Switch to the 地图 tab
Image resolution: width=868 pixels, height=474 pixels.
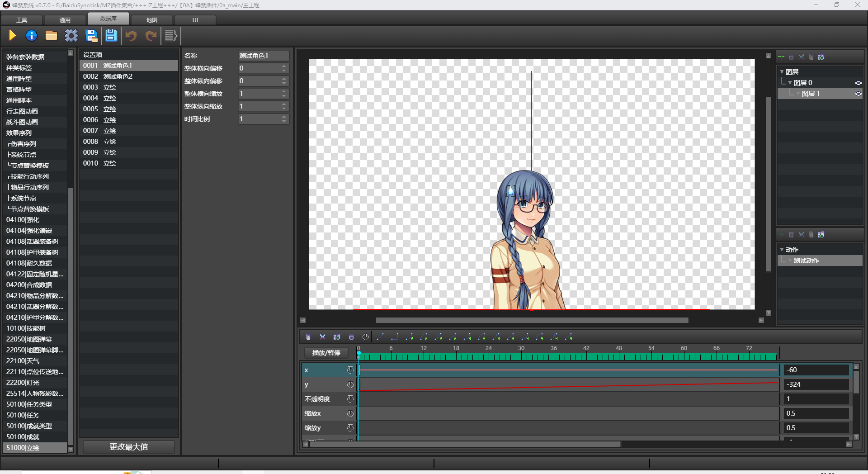152,20
